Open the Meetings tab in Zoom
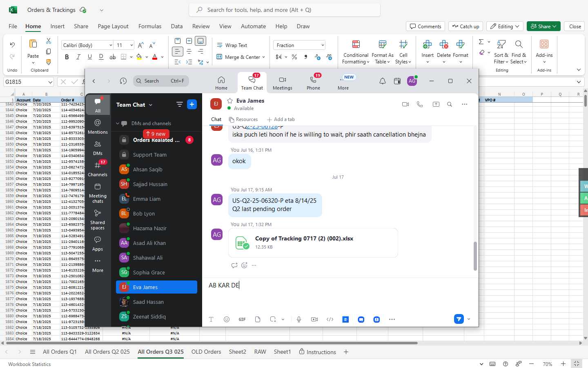The height and width of the screenshot is (368, 588). [x=283, y=83]
